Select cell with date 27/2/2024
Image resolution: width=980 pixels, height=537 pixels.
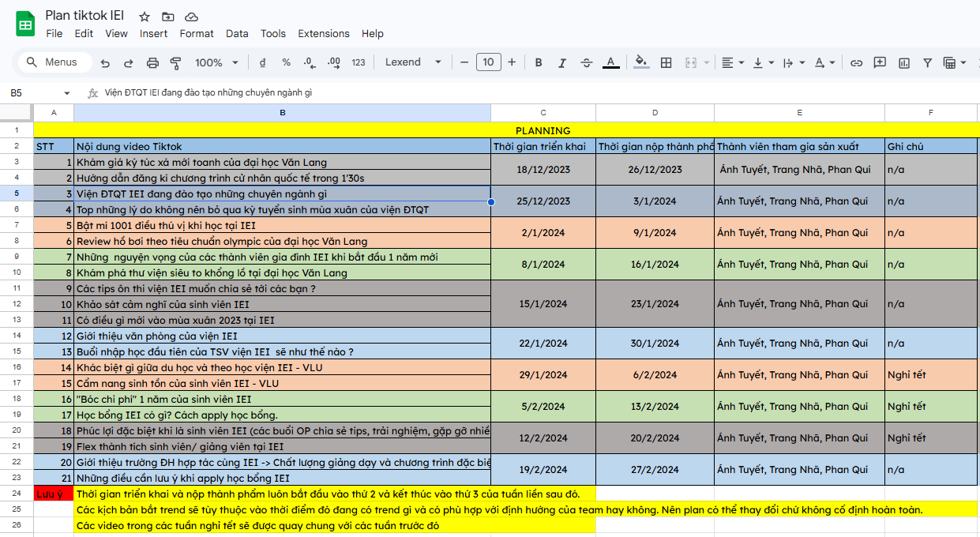tap(655, 470)
